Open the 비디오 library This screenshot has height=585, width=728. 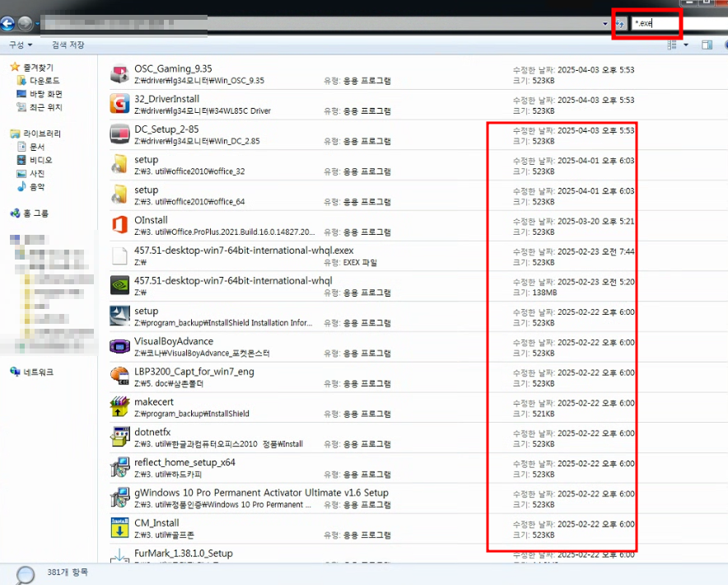click(x=41, y=161)
